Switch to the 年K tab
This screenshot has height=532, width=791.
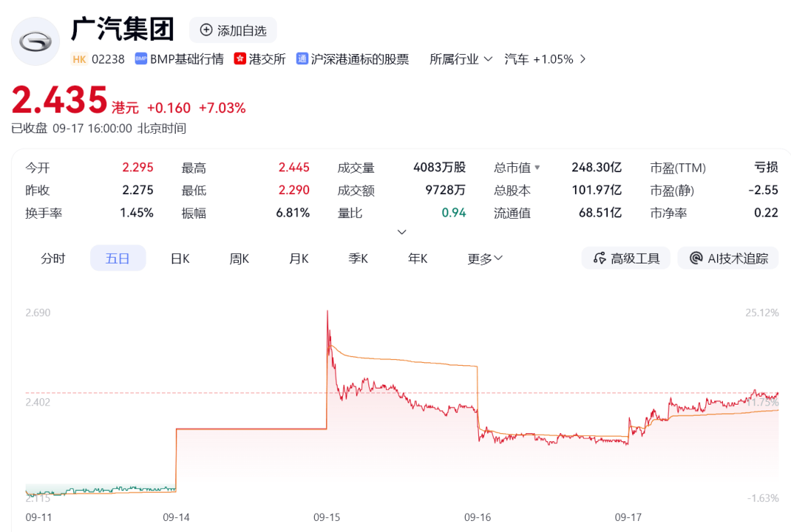point(417,258)
